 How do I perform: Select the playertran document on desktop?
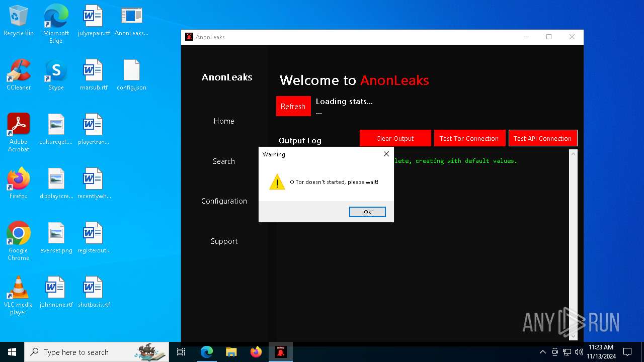click(94, 130)
